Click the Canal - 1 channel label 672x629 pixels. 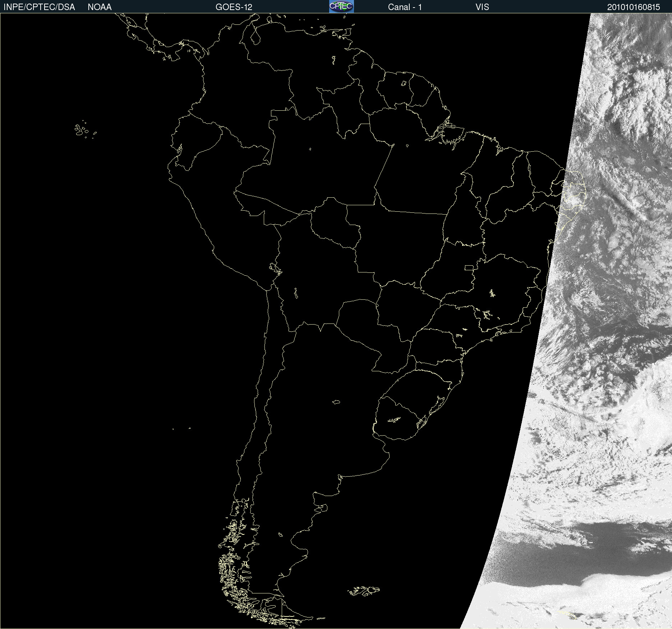coord(405,7)
